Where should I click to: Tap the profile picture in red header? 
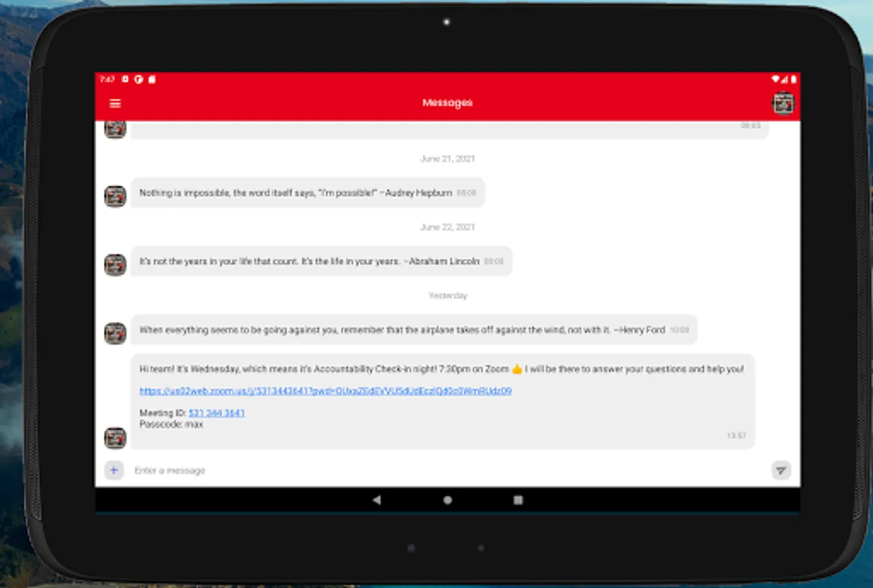[783, 103]
